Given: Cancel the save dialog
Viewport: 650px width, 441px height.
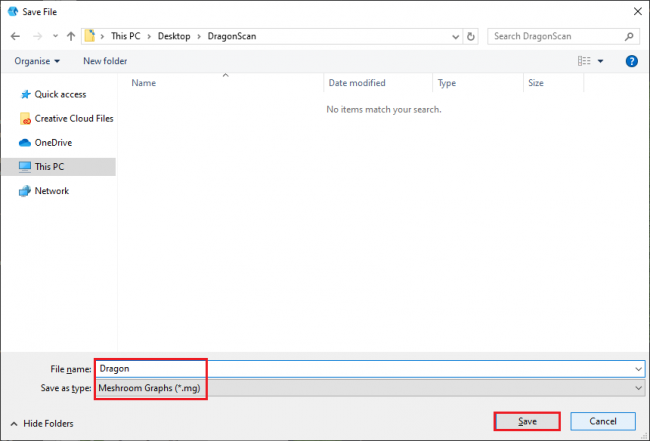Looking at the screenshot, I should [x=604, y=422].
